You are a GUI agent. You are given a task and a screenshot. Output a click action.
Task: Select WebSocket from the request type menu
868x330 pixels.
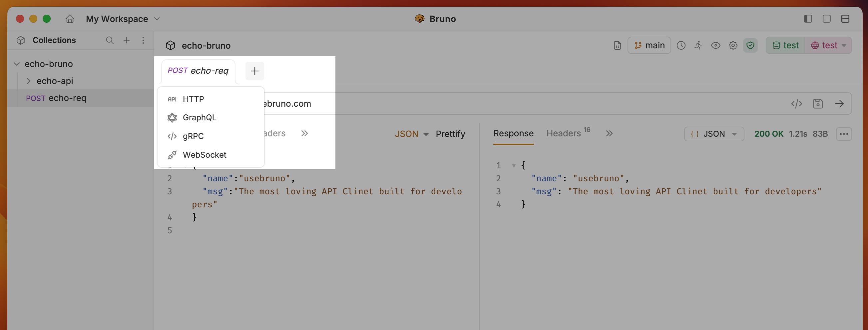204,154
